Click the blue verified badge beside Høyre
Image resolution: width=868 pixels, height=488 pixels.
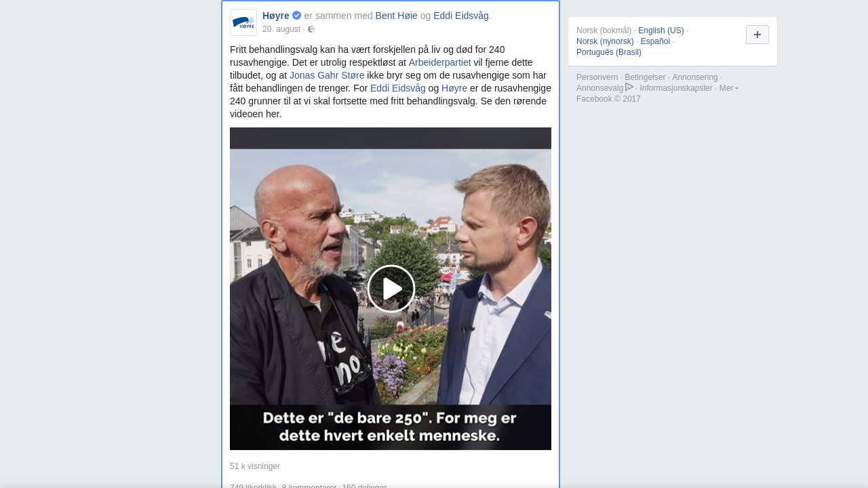(297, 16)
